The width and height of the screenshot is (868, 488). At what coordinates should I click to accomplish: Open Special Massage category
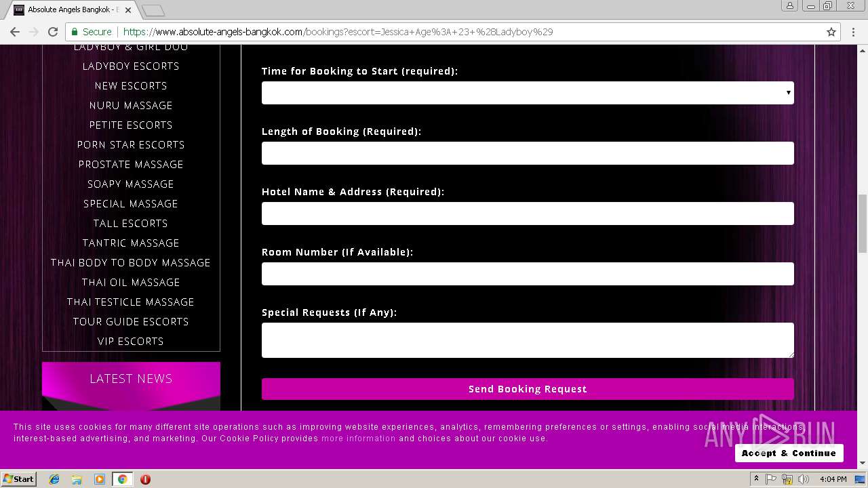coord(131,204)
